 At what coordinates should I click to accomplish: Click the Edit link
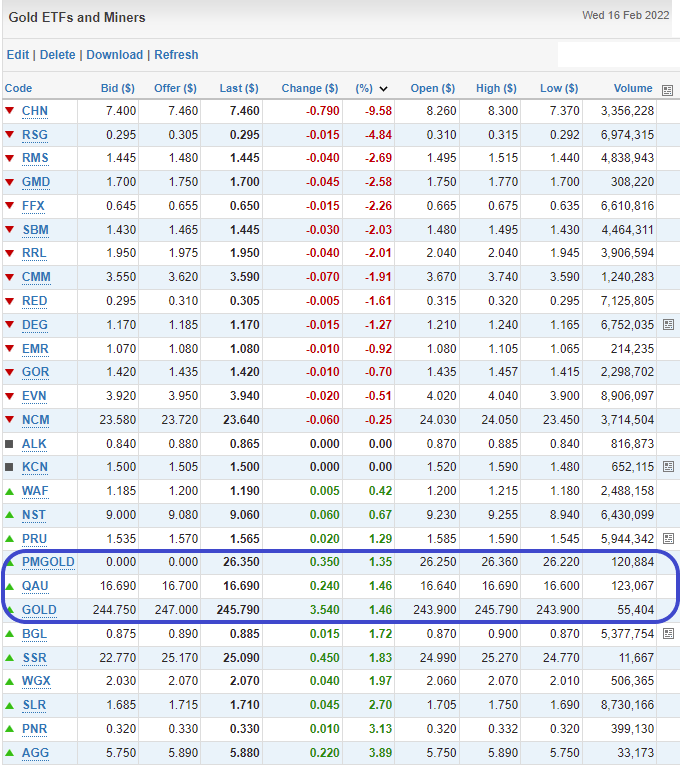point(18,55)
